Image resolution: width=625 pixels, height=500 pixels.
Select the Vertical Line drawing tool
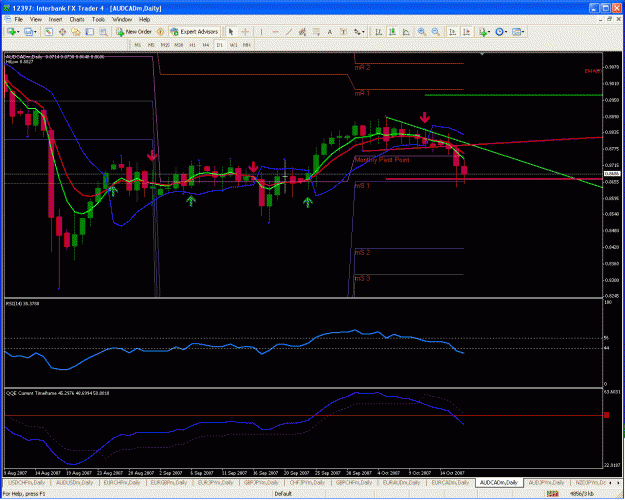[261, 32]
